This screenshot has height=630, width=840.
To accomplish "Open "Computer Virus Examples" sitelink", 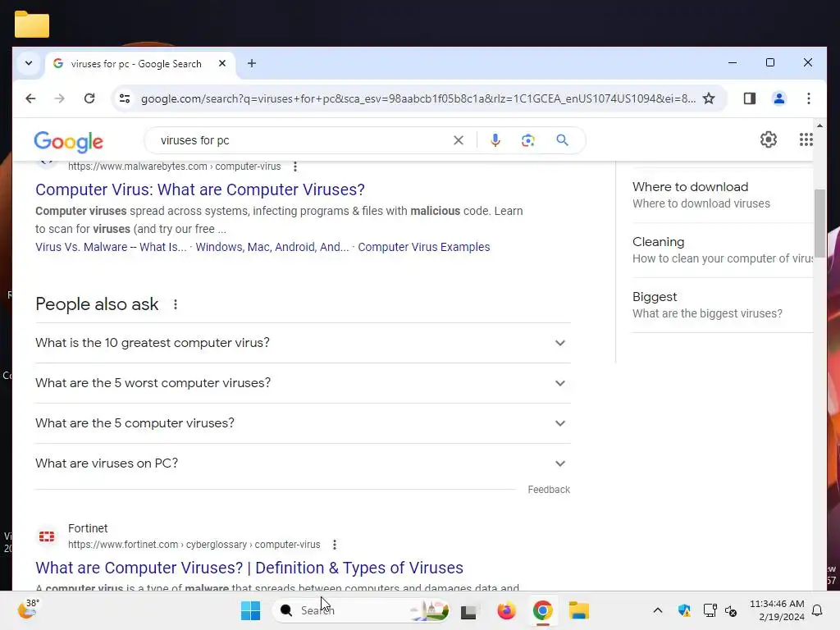I will coord(424,247).
